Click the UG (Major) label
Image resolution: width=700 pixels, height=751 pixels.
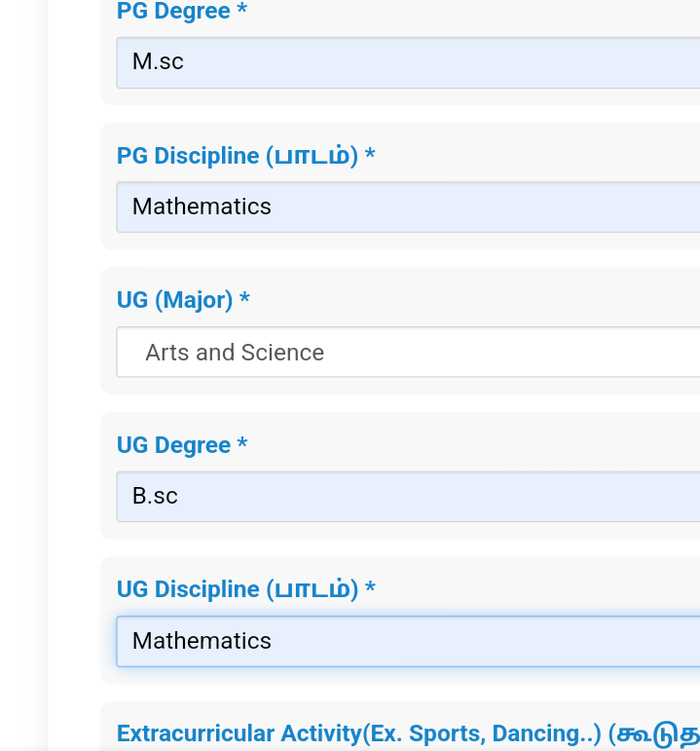[174, 300]
